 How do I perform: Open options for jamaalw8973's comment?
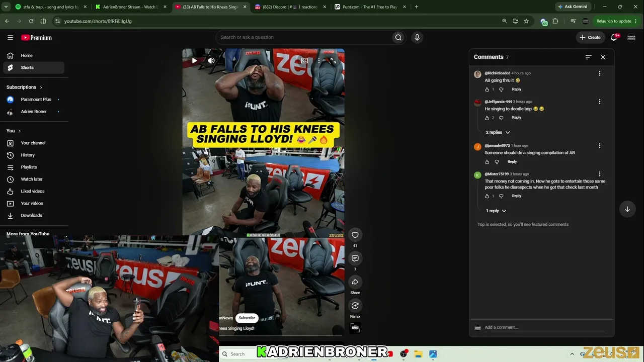[x=599, y=146]
